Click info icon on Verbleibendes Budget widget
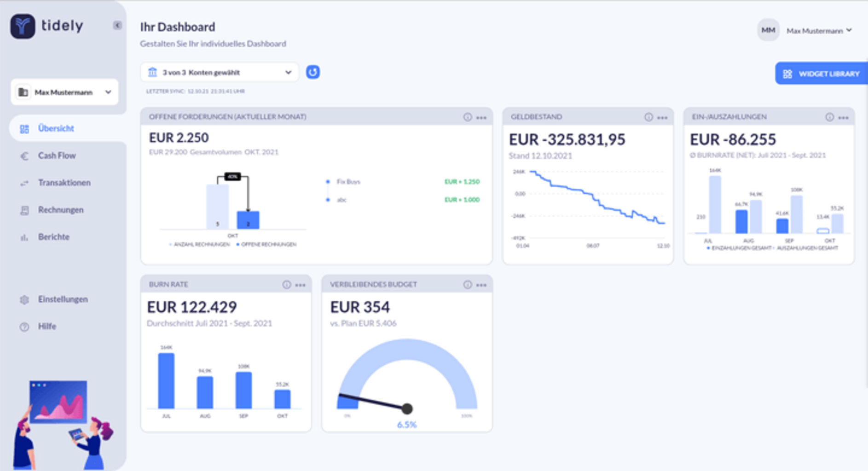 click(468, 285)
